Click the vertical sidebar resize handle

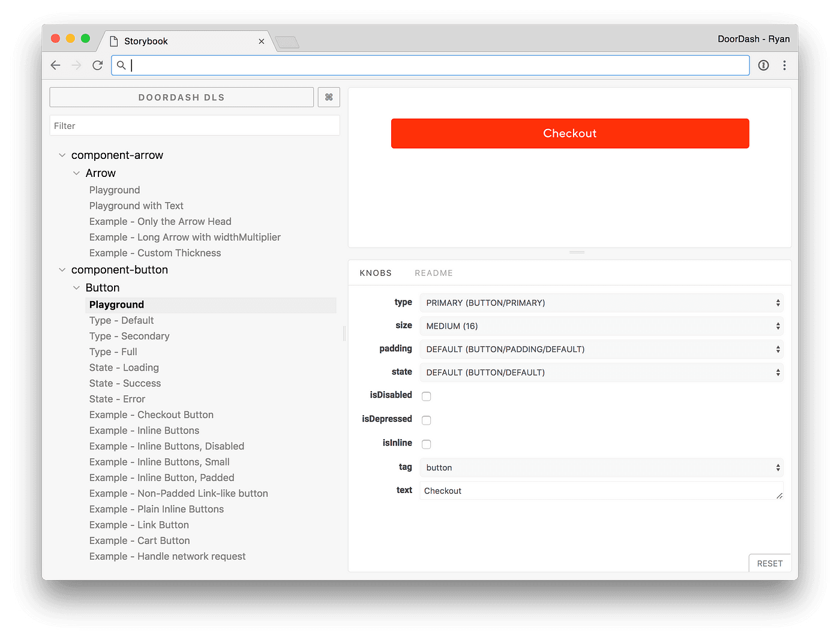[344, 333]
